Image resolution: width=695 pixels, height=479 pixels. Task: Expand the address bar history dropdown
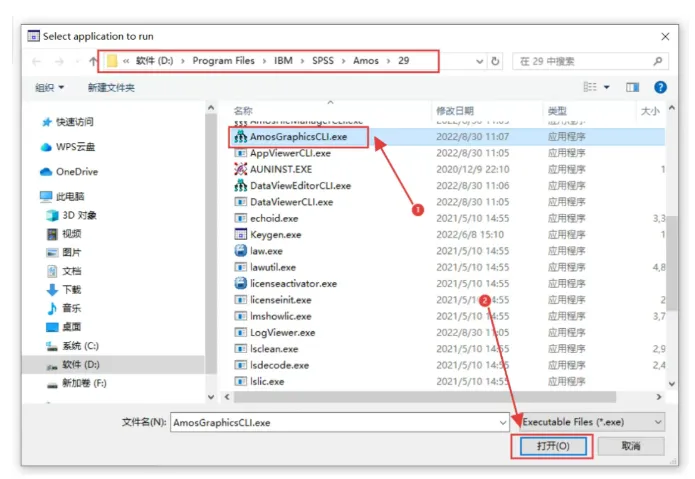coord(479,61)
